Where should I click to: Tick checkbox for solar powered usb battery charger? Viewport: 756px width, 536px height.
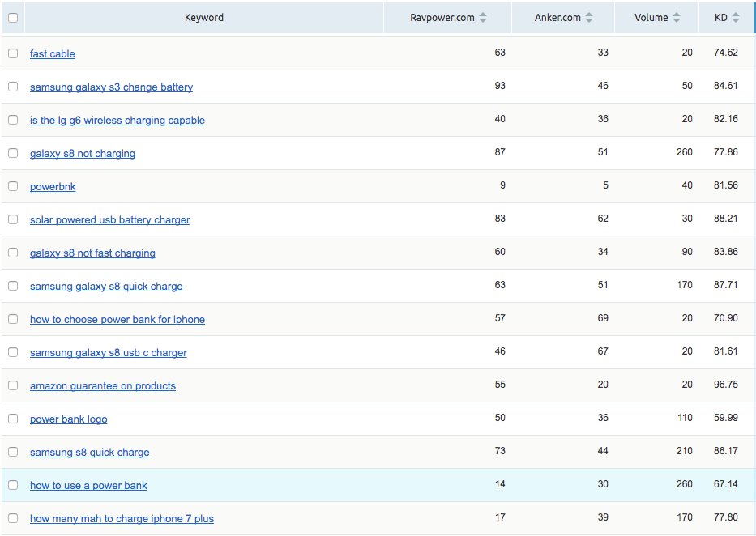[x=13, y=219]
